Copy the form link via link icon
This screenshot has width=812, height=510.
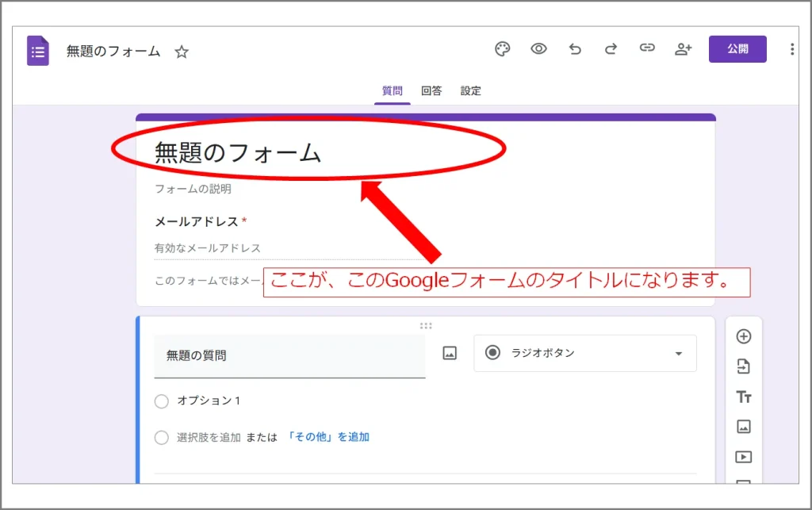tap(647, 49)
